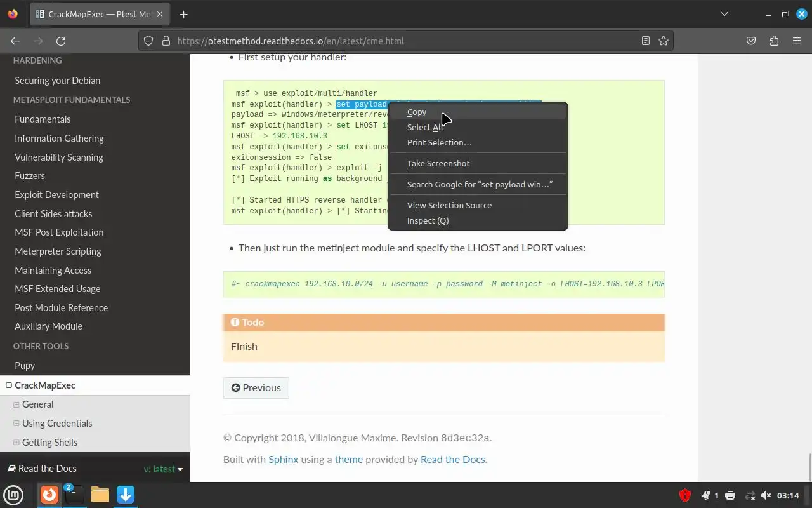812x508 pixels.
Task: Open the extensions menu icon
Action: coord(774,41)
